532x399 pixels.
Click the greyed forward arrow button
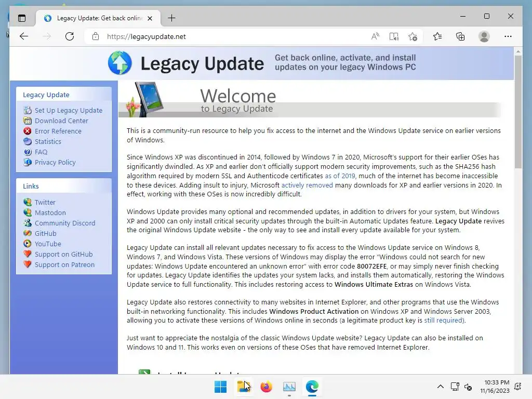[x=47, y=36]
